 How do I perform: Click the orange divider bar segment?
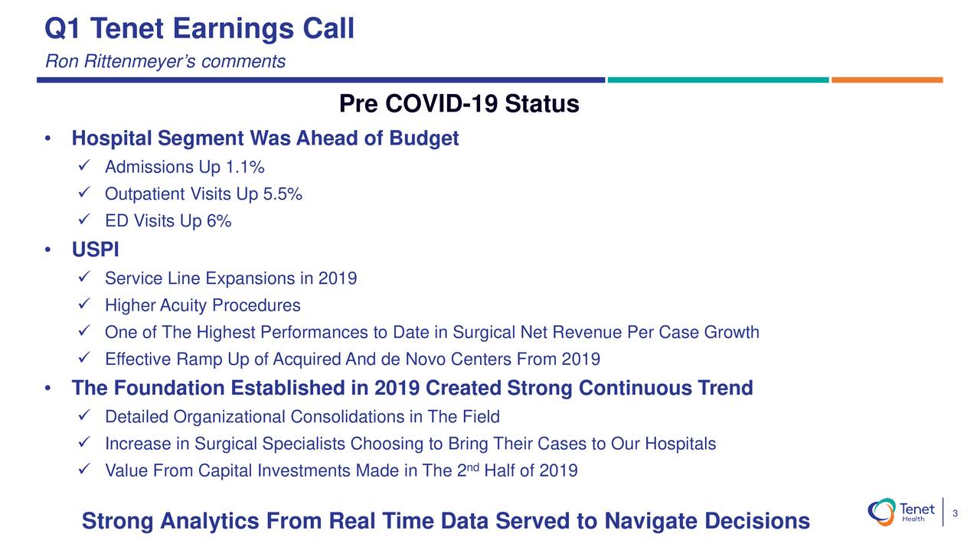(x=887, y=80)
